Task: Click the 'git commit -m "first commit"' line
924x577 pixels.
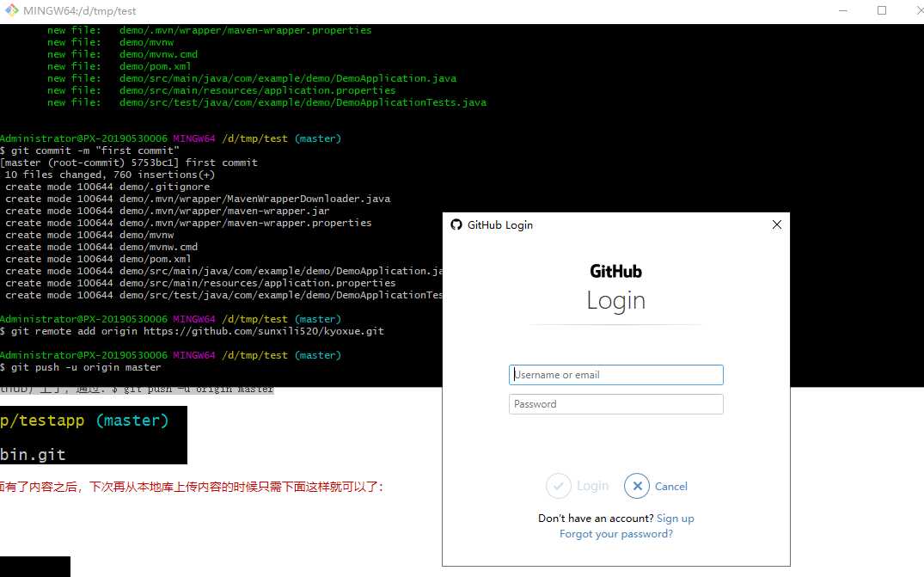Action: 89,150
